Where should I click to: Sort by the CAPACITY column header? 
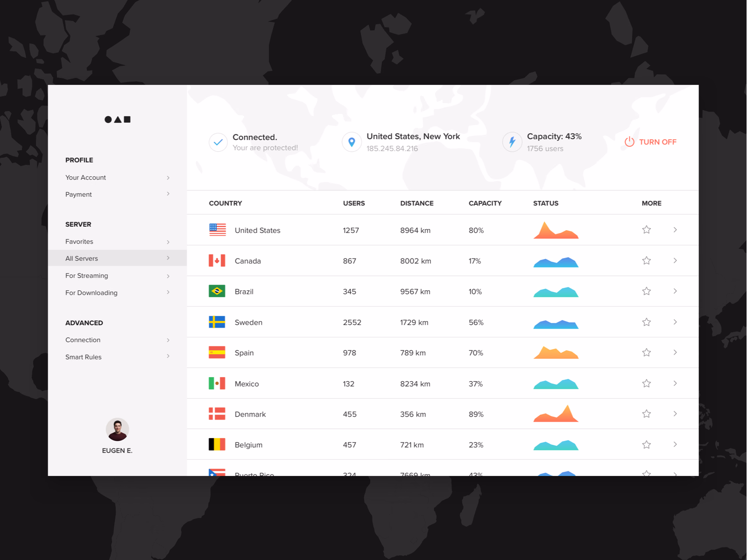(x=485, y=203)
